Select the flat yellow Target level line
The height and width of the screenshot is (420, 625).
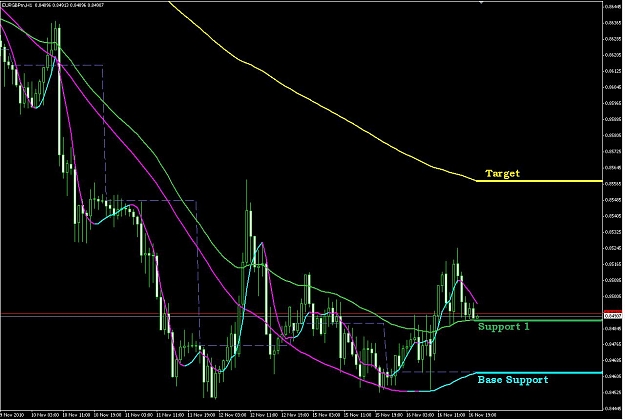pyautogui.click(x=539, y=181)
